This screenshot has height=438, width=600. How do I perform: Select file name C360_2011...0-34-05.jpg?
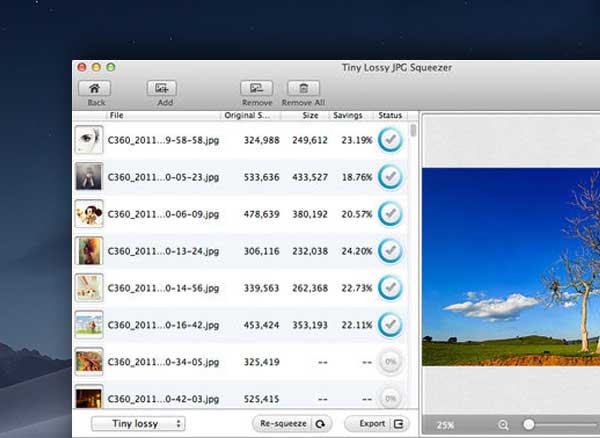coord(163,362)
